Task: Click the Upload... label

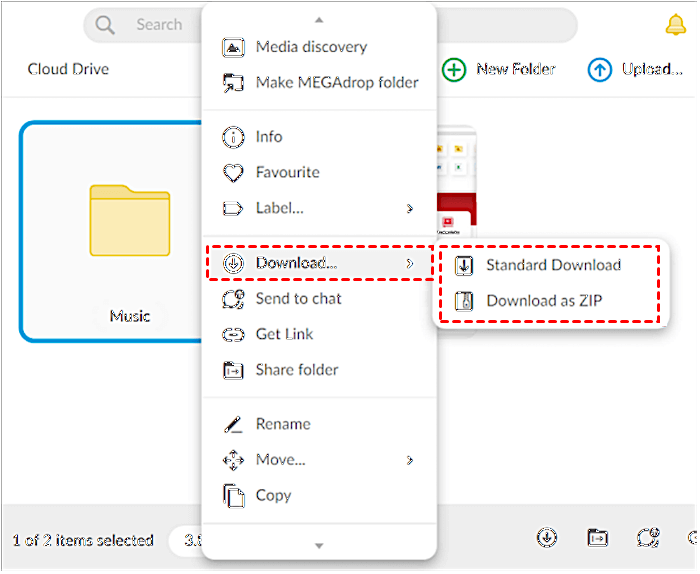Action: pyautogui.click(x=652, y=69)
